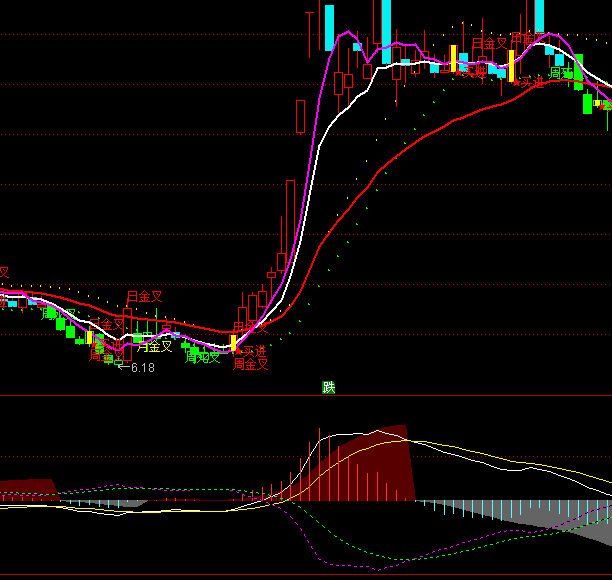Click the green candle at the far right

pyautogui.click(x=588, y=102)
